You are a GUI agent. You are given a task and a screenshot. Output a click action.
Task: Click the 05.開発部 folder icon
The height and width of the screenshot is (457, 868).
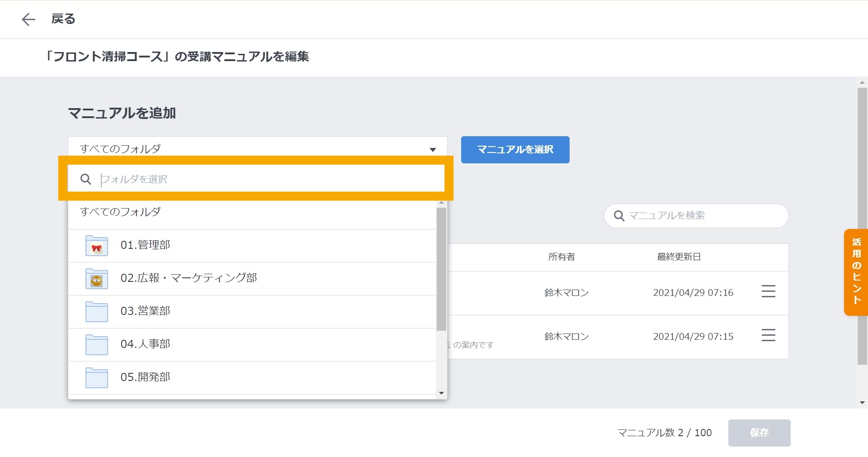coord(97,378)
